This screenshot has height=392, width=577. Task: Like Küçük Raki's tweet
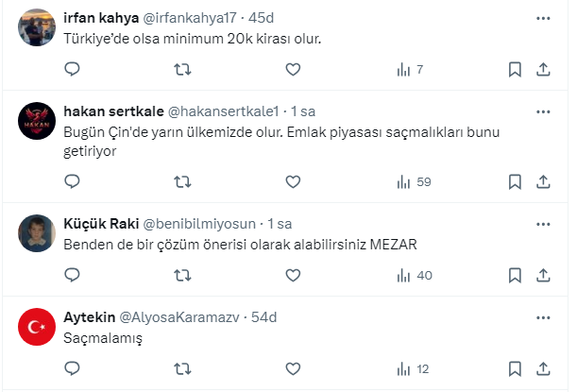pyautogui.click(x=293, y=275)
